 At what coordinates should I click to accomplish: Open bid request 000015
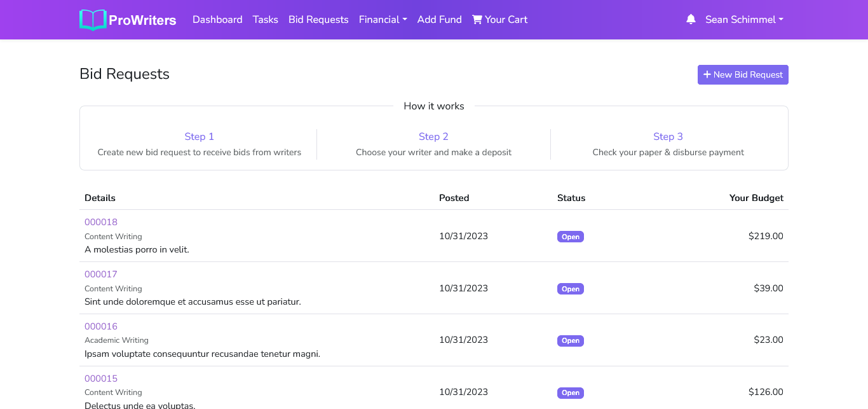point(101,378)
